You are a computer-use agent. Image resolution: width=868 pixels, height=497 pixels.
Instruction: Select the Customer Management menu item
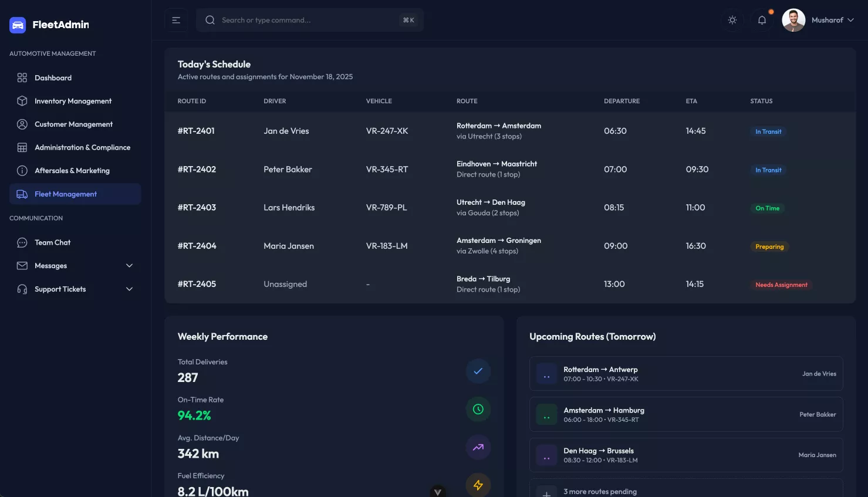(73, 124)
